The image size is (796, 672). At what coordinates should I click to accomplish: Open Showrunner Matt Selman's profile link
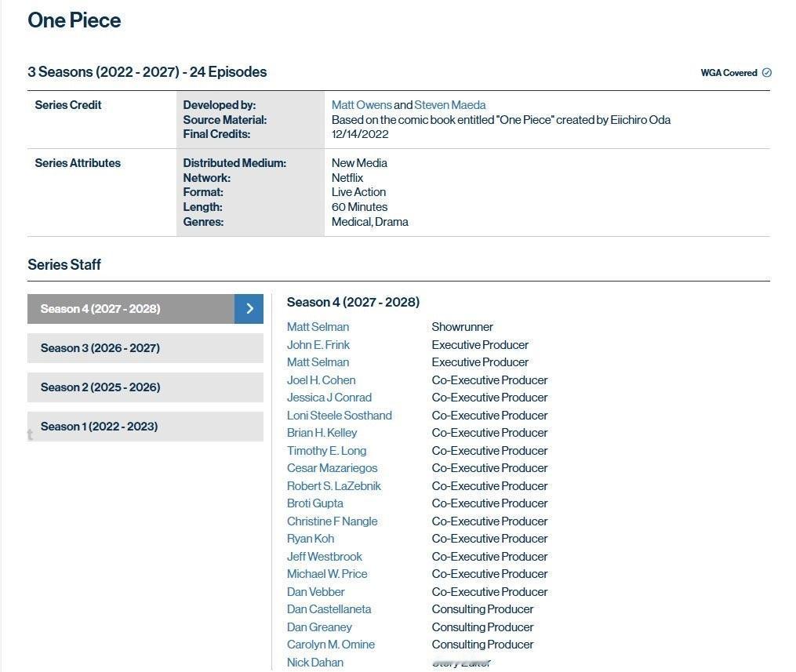click(x=318, y=327)
